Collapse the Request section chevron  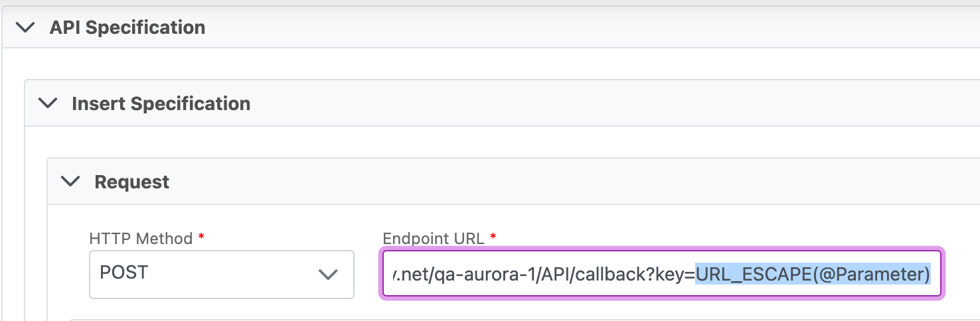[70, 182]
